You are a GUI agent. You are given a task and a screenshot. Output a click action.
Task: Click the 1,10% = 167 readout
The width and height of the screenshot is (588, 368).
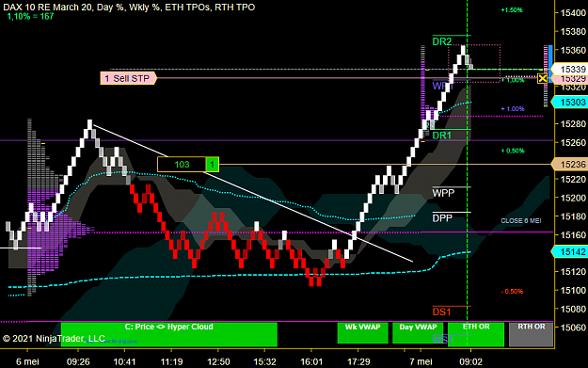click(30, 17)
